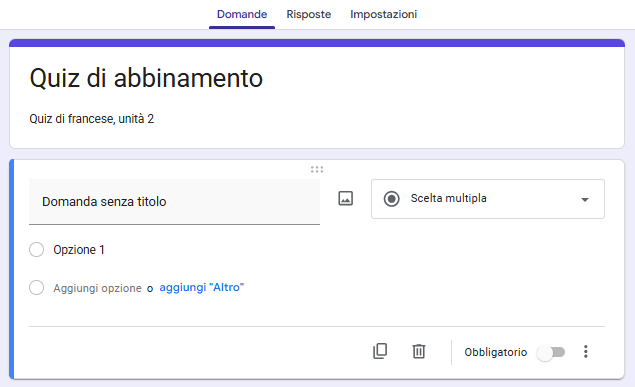Screen dimensions: 635x387
Task: Edit the description Quiz di francese, unità 2
Action: tap(92, 119)
